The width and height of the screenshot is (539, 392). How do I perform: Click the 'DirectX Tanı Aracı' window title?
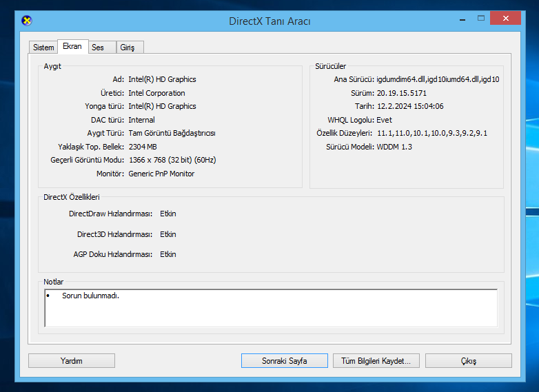point(269,21)
